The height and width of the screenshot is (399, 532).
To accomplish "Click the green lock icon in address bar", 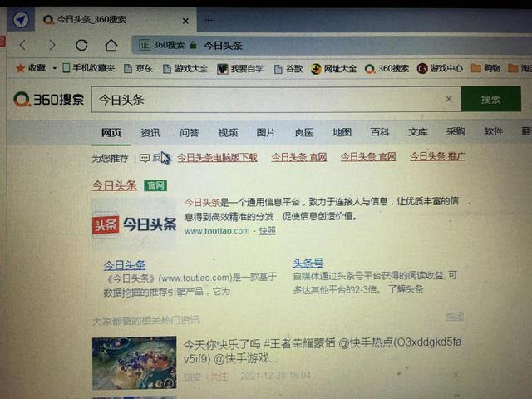I will [x=193, y=45].
